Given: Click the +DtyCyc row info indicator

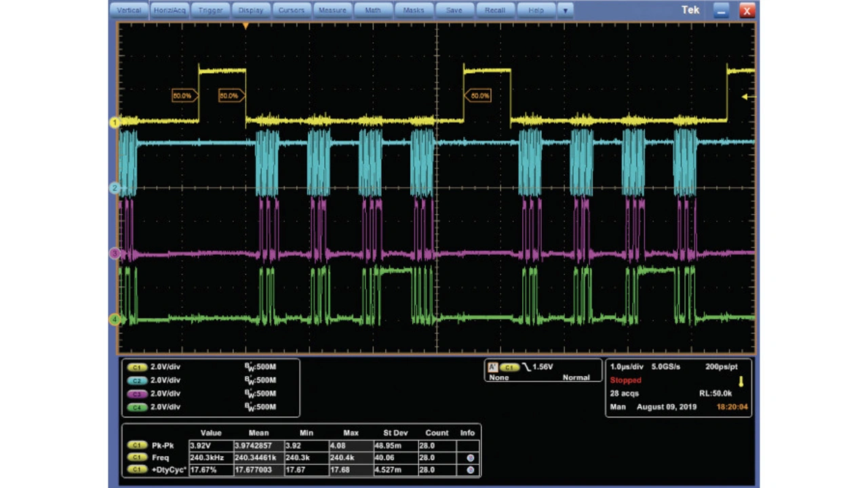Looking at the screenshot, I should (470, 470).
